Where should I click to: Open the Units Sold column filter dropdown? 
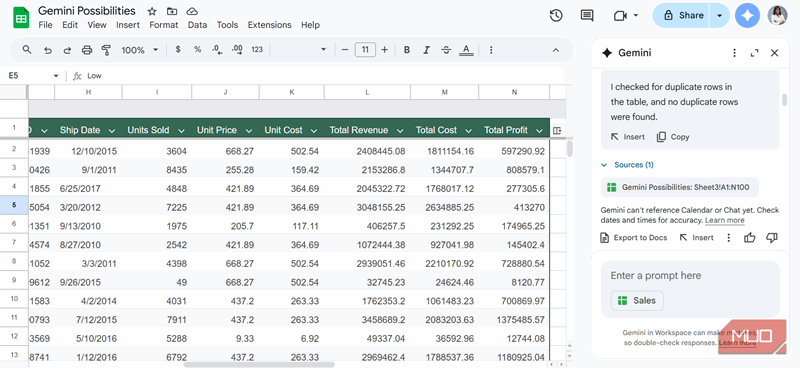[x=181, y=131]
